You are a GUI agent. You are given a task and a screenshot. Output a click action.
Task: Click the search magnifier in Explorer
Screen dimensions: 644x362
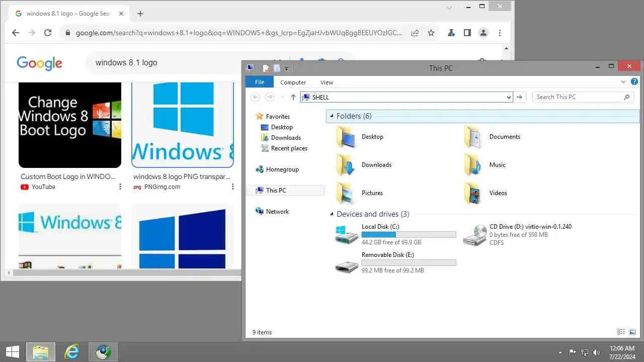tap(626, 97)
